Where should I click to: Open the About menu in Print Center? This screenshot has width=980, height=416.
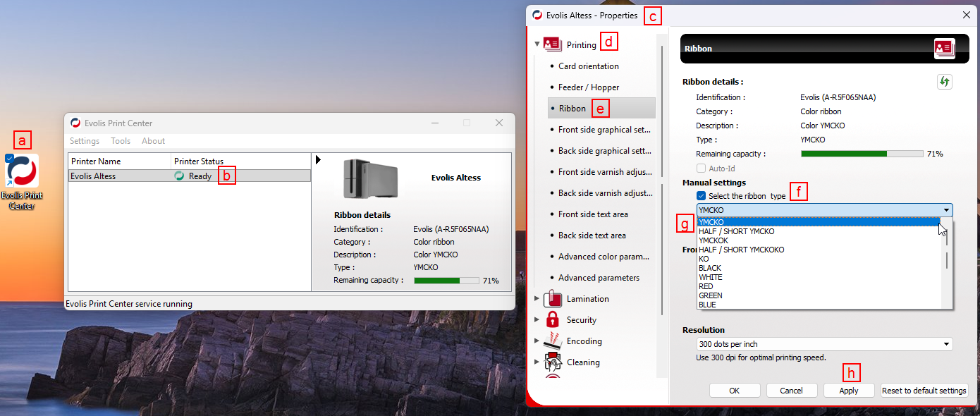(x=153, y=141)
